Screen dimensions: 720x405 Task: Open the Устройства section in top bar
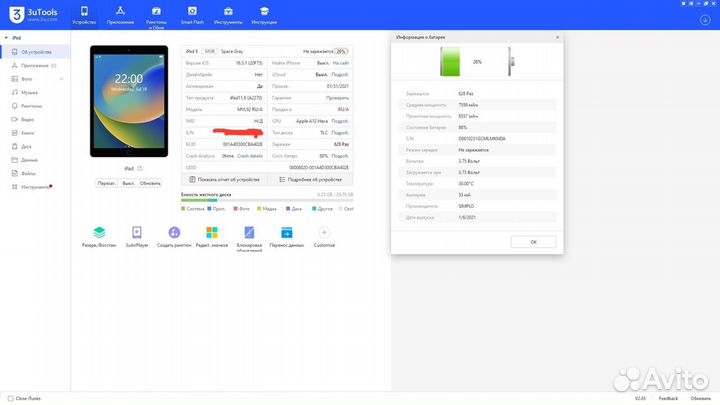point(84,15)
